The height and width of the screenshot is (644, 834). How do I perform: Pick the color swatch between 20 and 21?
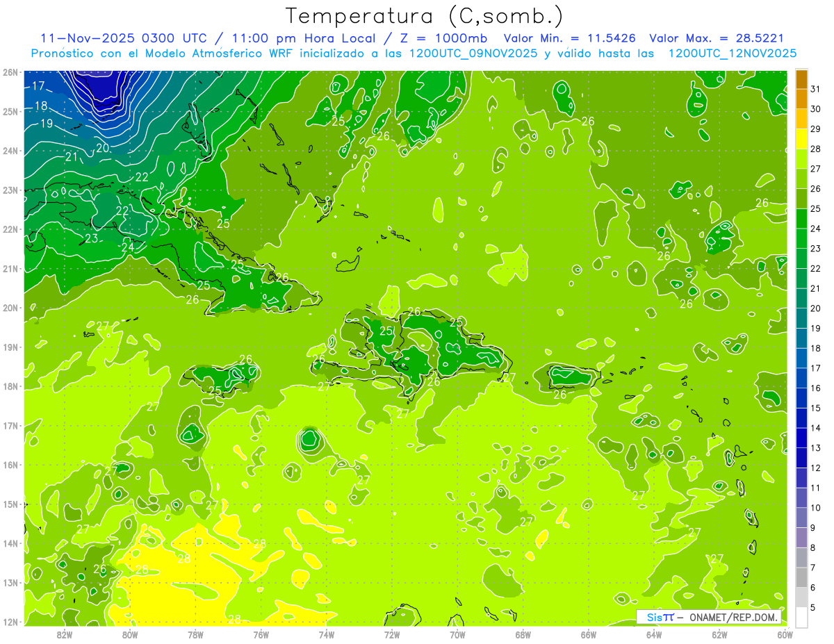[x=801, y=299]
